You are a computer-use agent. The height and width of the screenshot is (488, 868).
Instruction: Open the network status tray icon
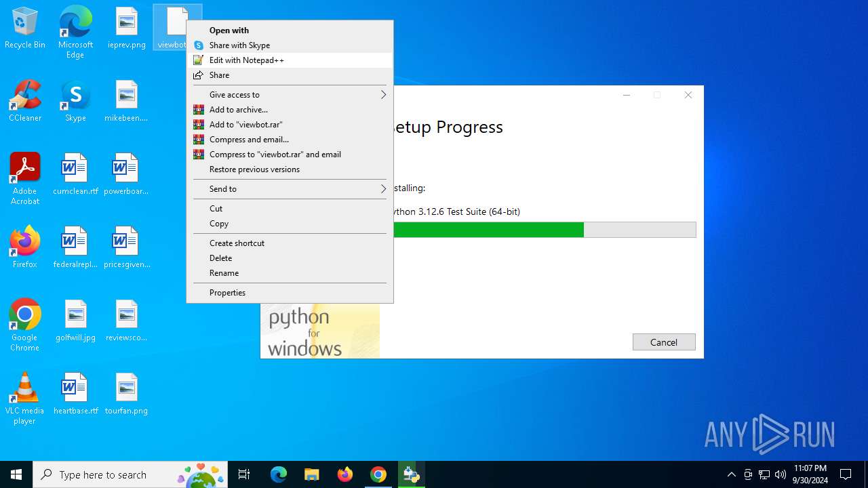764,474
